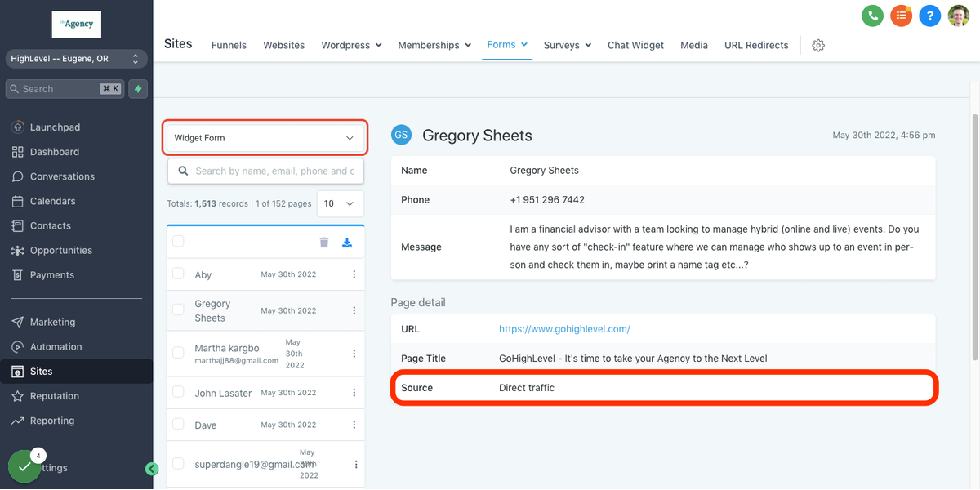Click the Contacts icon in sidebar
980x490 pixels.
(18, 225)
